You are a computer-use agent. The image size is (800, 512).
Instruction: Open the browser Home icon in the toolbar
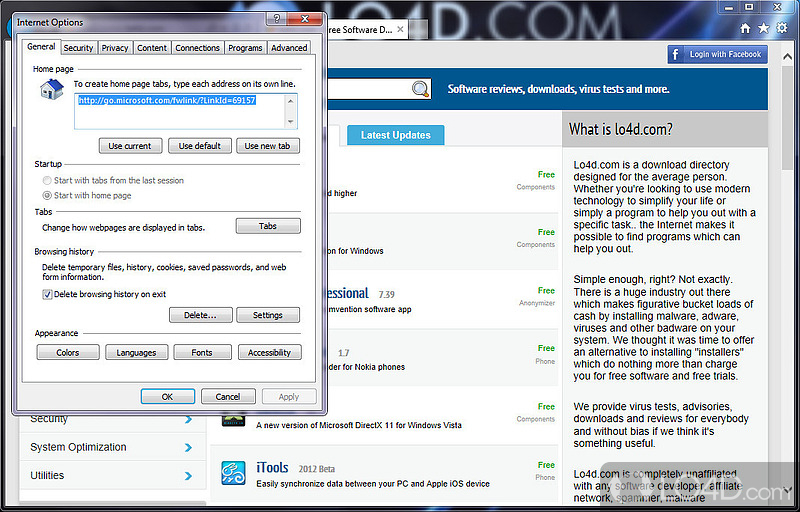745,28
